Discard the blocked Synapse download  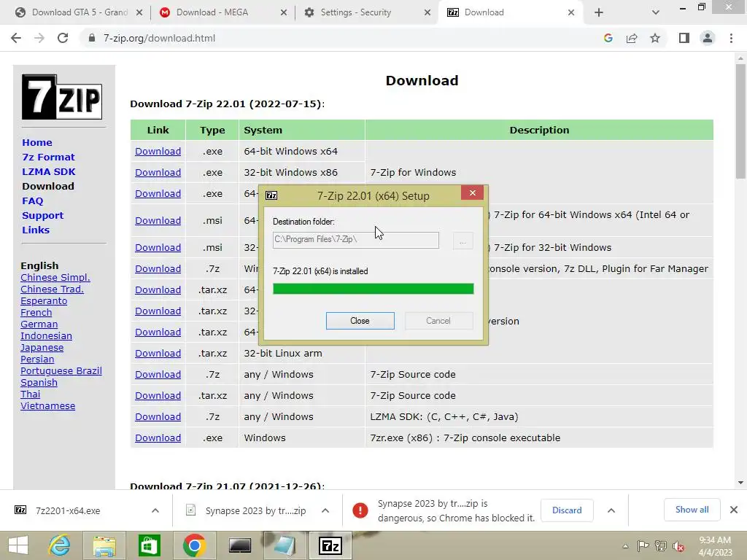(567, 510)
